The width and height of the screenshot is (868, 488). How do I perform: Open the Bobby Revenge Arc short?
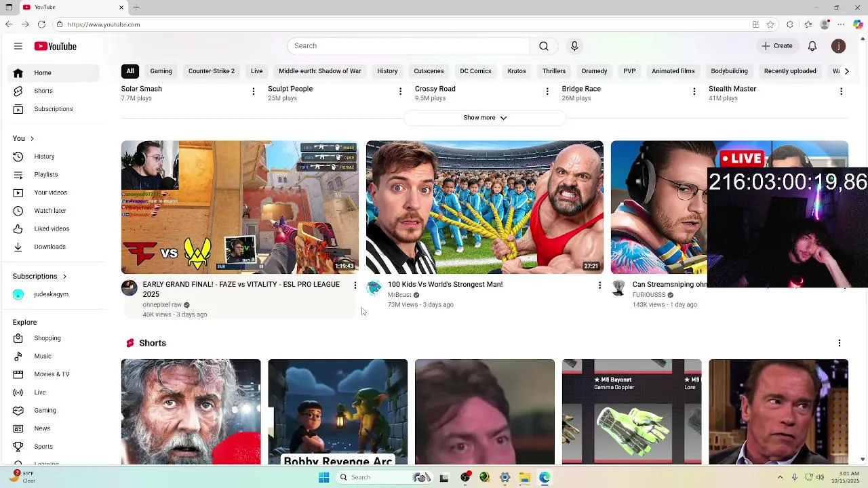click(x=338, y=412)
